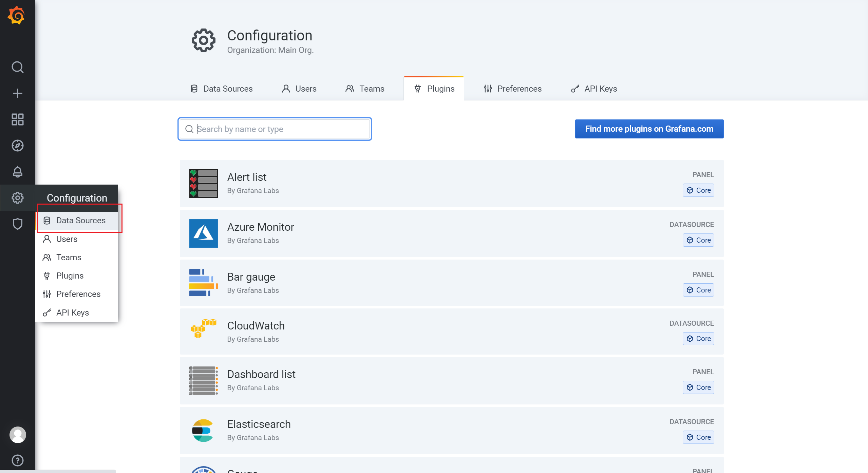The width and height of the screenshot is (868, 473).
Task: Open the Elasticsearch plugin title
Action: [259, 424]
